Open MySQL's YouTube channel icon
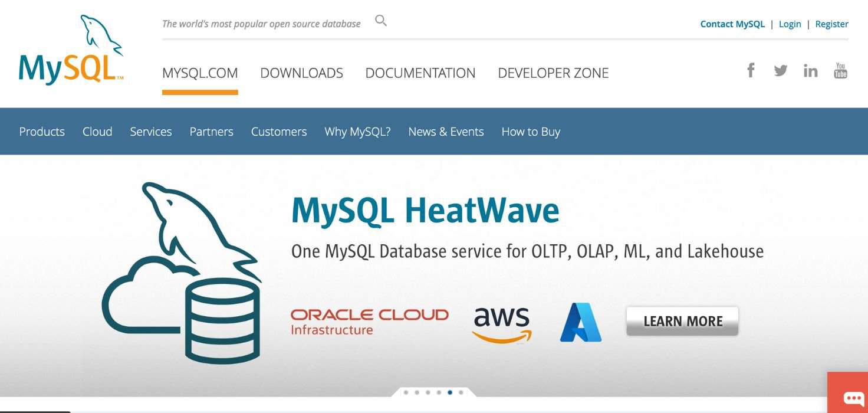Image resolution: width=868 pixels, height=413 pixels. 840,70
